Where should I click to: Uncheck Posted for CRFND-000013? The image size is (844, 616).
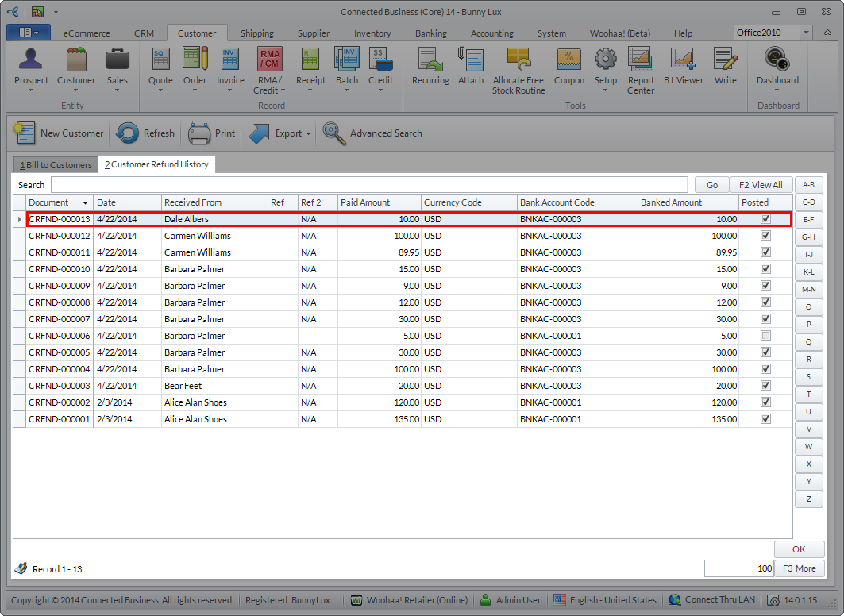tap(765, 219)
